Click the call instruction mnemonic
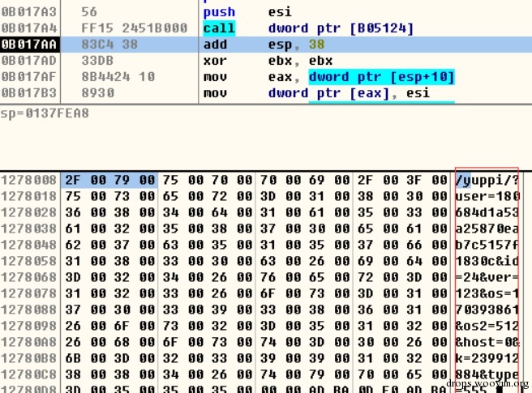This screenshot has height=393, width=532. pos(219,28)
